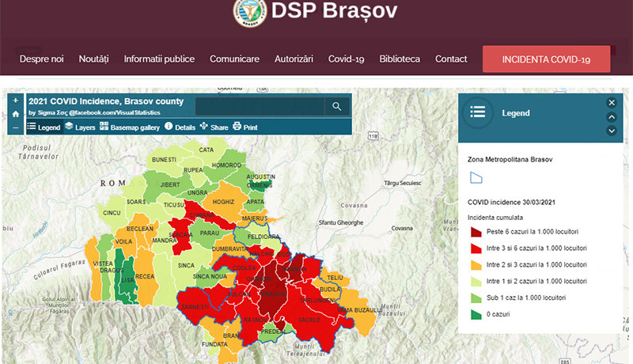Screen dimensions: 633x364
Task: Click the INCIDENTA COVID-19 button
Action: click(x=546, y=59)
